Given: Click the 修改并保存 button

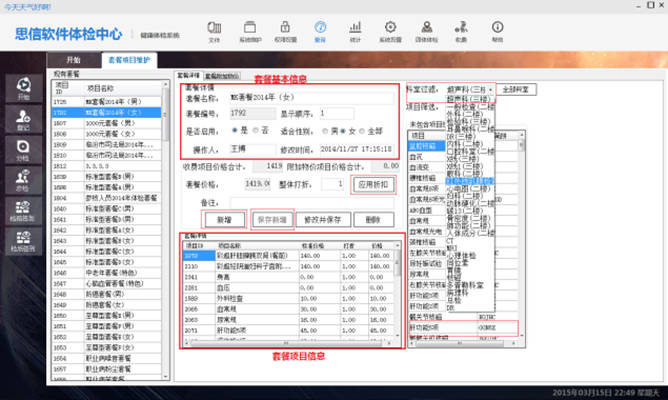Looking at the screenshot, I should pyautogui.click(x=322, y=220).
